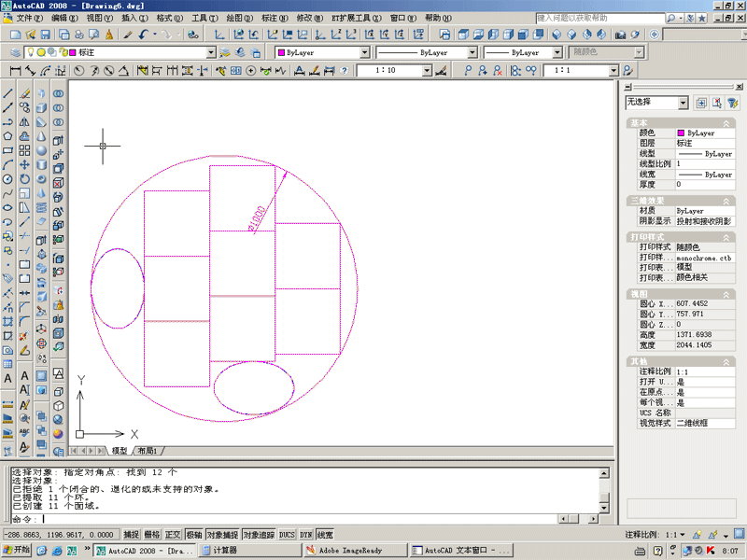Select the Linear dimension tool
747x560 pixels.
pyautogui.click(x=15, y=71)
